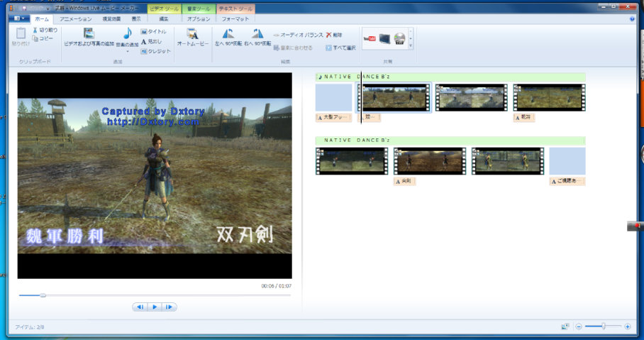Remove item with red X 削除

[334, 35]
